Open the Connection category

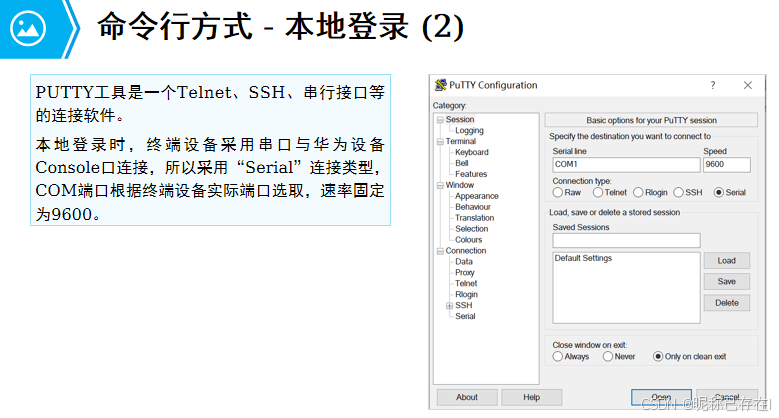point(466,251)
